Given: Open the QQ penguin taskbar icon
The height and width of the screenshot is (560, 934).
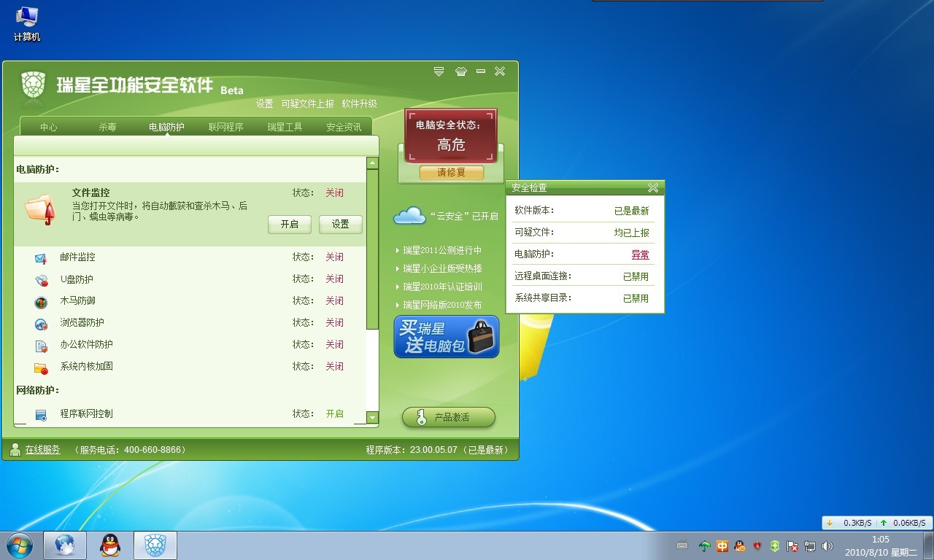Looking at the screenshot, I should (110, 545).
